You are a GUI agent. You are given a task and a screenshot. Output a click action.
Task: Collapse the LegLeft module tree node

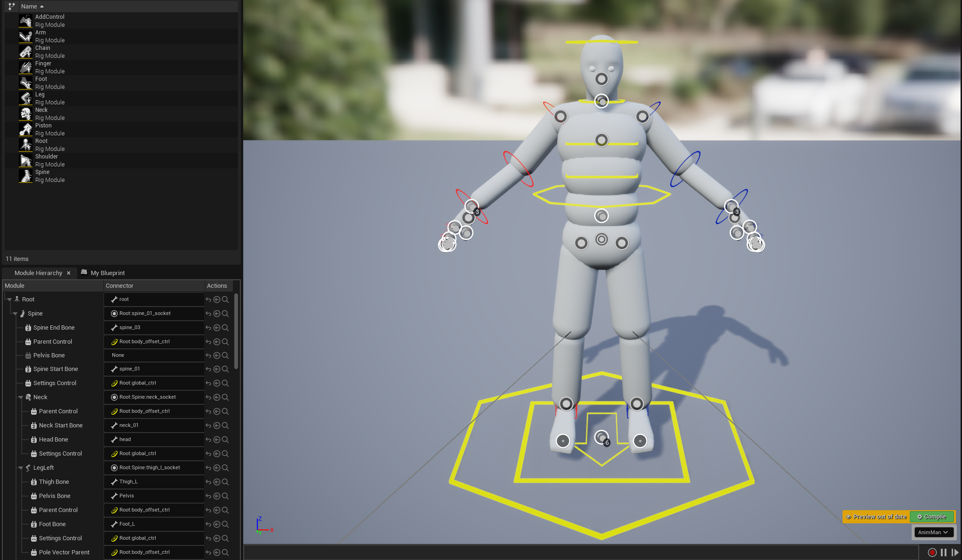point(21,468)
